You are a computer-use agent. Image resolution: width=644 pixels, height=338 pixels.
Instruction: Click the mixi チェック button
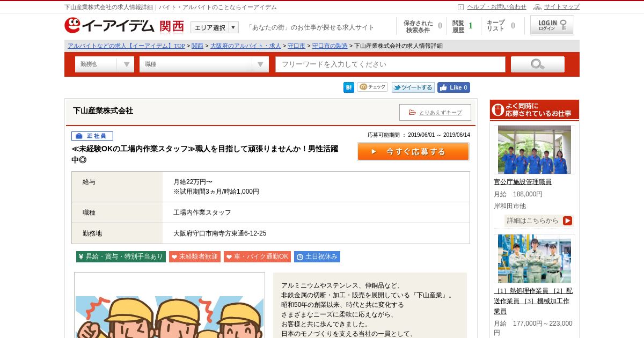click(x=372, y=87)
